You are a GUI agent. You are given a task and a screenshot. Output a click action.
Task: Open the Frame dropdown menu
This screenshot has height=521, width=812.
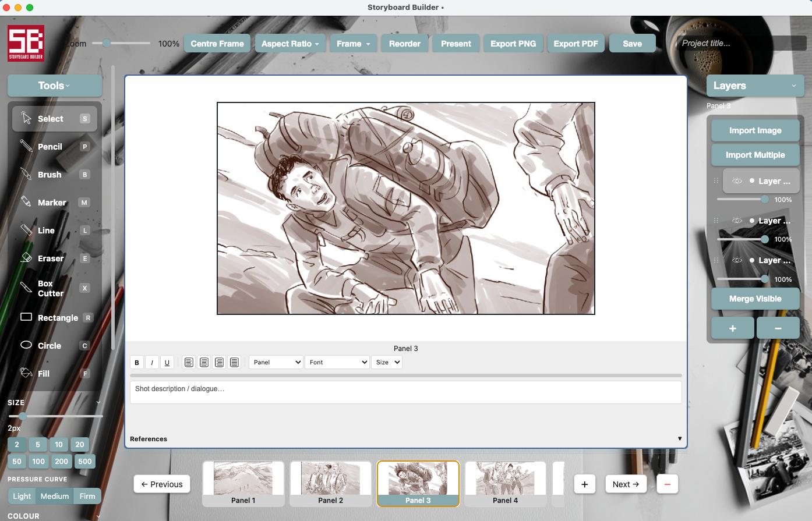click(353, 43)
